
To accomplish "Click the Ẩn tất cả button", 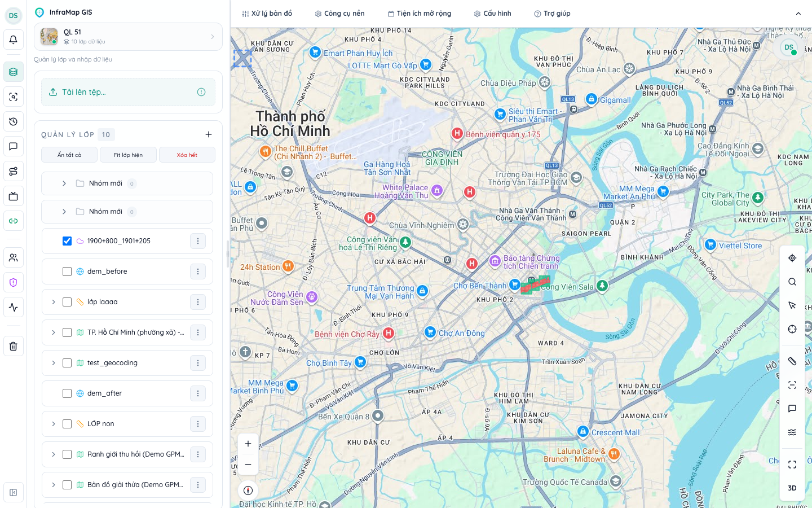I will [70, 155].
